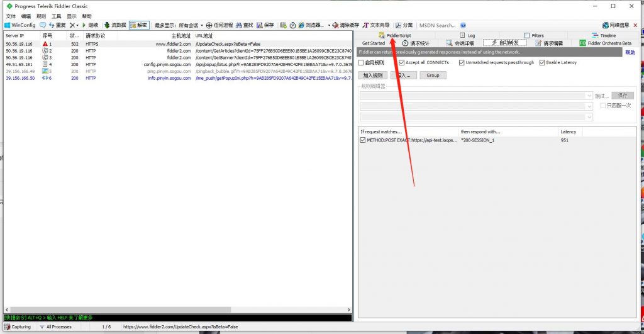Image resolution: width=644 pixels, height=334 pixels.
Task: Open the second rule editor dropdown
Action: (589, 106)
